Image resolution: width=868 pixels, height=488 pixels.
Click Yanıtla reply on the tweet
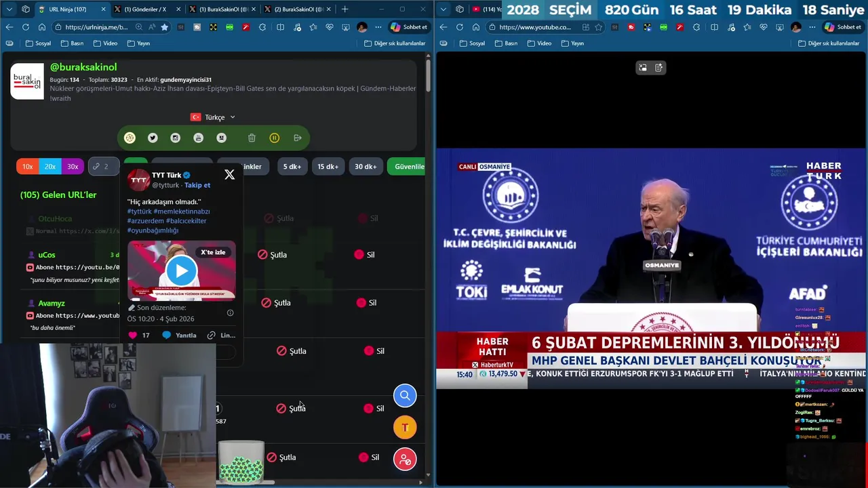click(179, 335)
